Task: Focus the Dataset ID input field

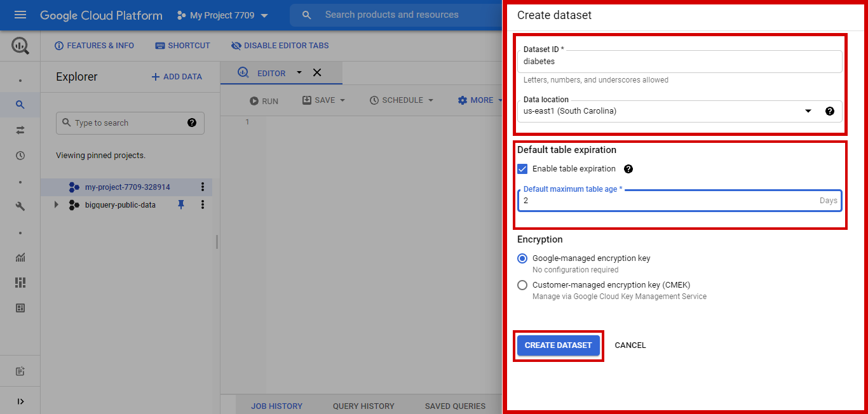Action: (x=680, y=62)
